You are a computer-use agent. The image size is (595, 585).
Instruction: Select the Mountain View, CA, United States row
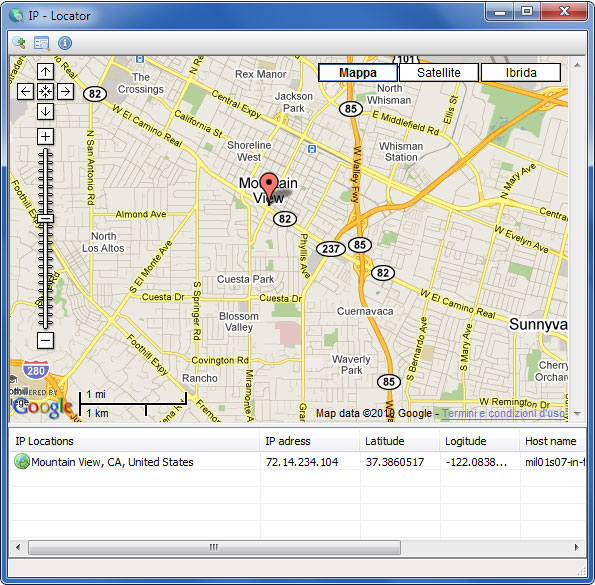coord(298,462)
